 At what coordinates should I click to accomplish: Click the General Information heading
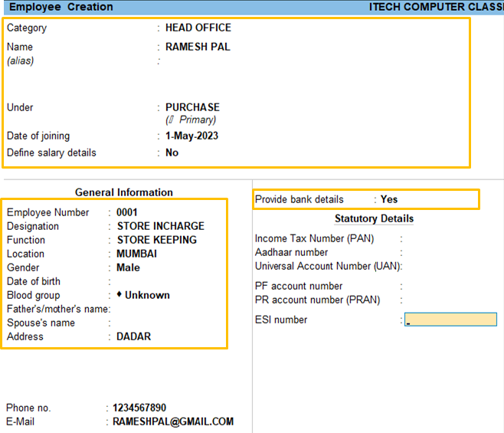click(x=124, y=192)
